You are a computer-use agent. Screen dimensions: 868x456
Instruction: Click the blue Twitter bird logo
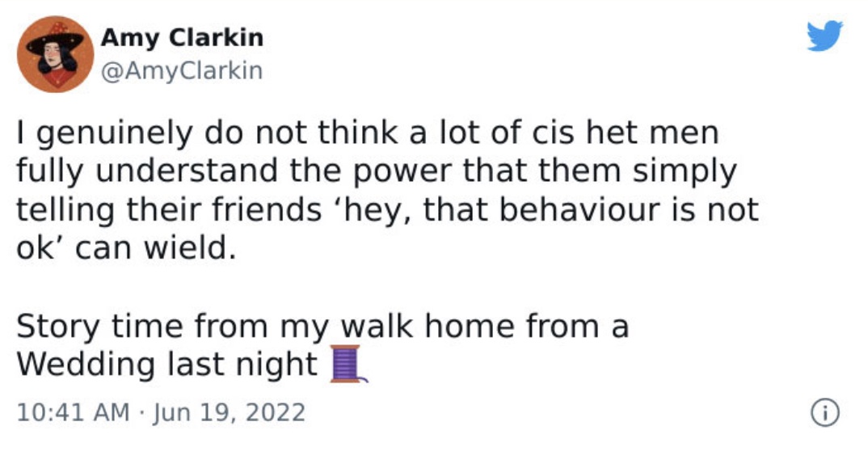coord(825,36)
